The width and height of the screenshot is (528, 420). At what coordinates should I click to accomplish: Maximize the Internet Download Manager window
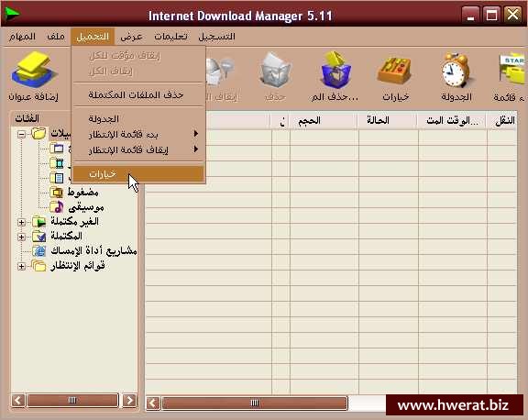click(x=491, y=15)
